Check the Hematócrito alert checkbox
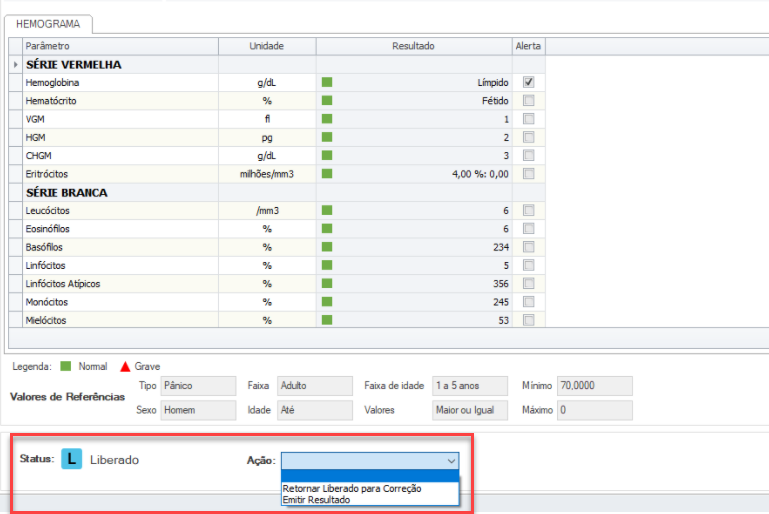This screenshot has width=769, height=514. click(528, 101)
